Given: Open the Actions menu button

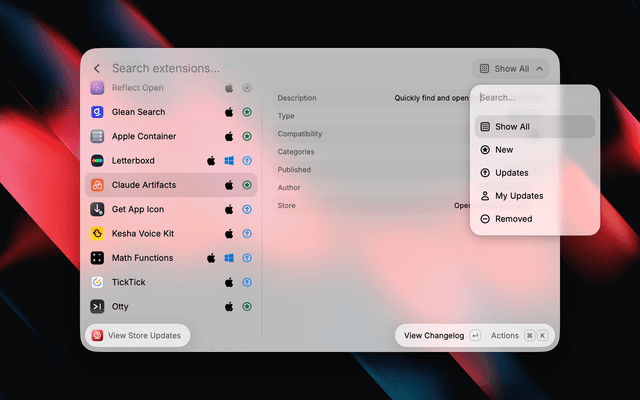Looking at the screenshot, I should 519,336.
